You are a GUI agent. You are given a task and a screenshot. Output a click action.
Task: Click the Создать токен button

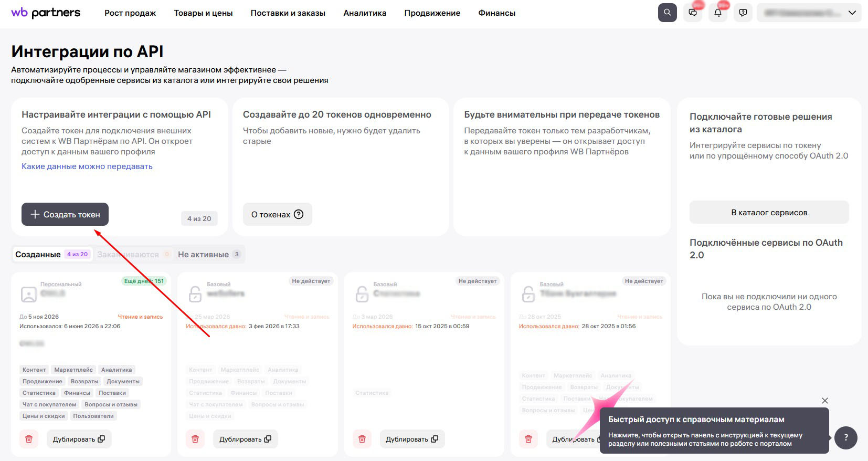pos(65,214)
